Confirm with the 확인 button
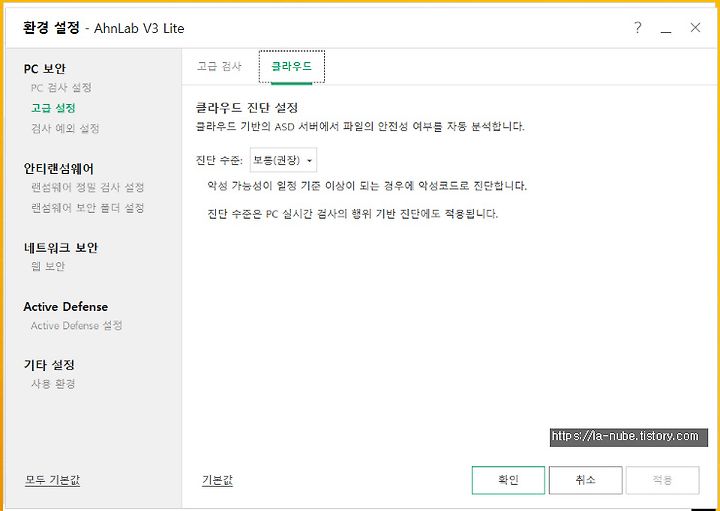This screenshot has height=511, width=720. [508, 480]
